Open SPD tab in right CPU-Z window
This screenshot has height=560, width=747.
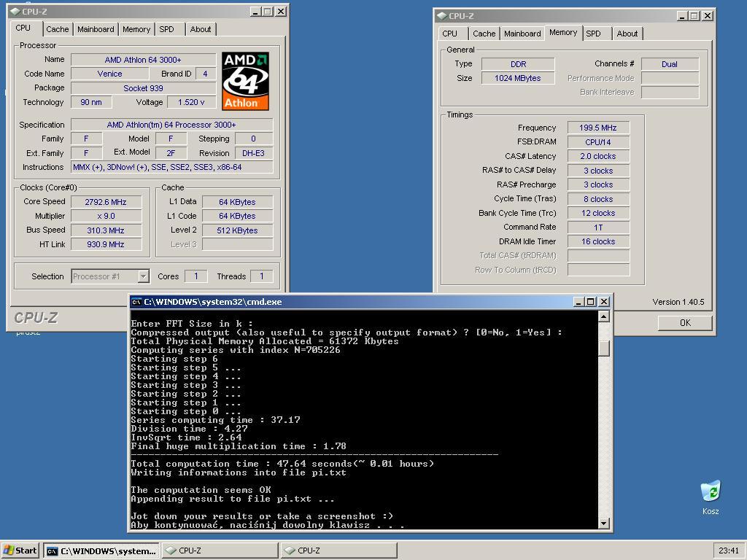593,34
